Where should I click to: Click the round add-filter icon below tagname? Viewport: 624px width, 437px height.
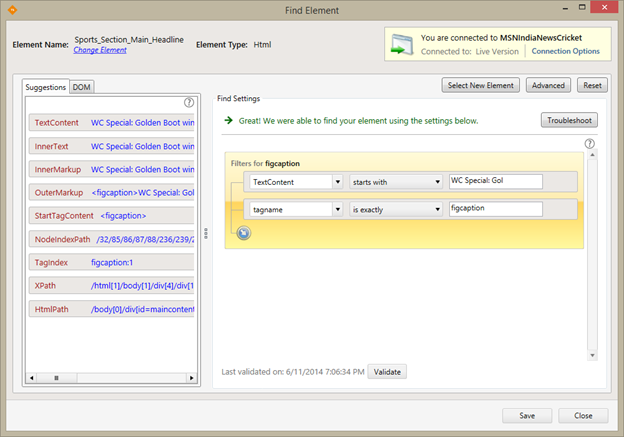(243, 233)
